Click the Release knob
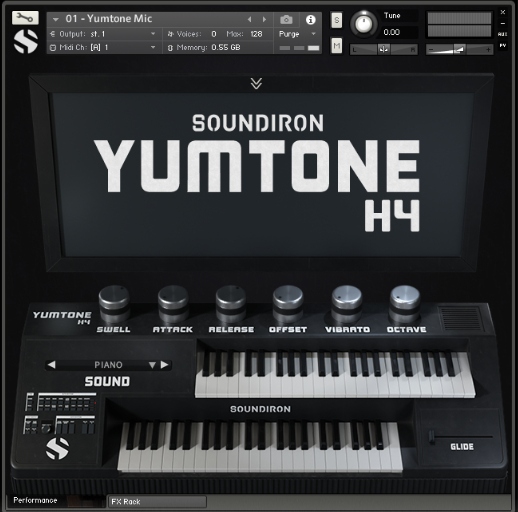The height and width of the screenshot is (512, 518). [231, 304]
